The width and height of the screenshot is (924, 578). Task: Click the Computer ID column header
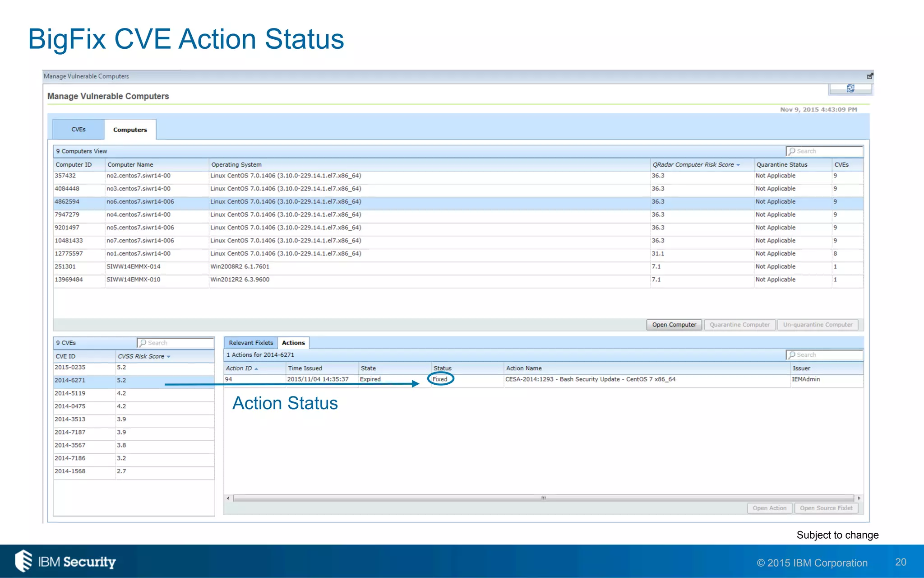coord(79,165)
